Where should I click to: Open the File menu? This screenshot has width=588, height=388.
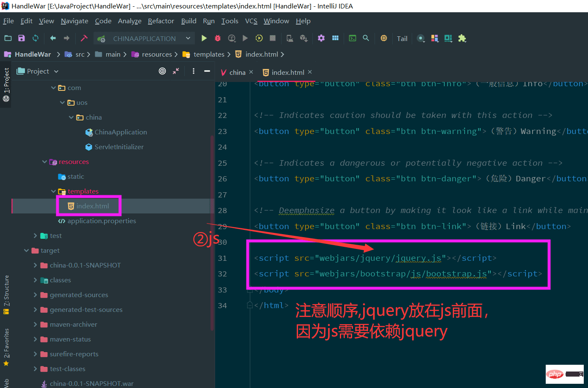click(8, 21)
